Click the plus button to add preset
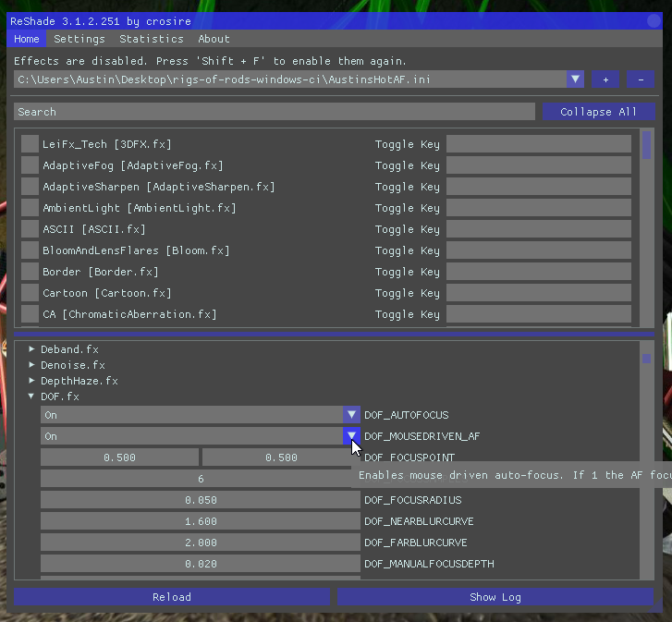Viewport: 672px width, 622px height. click(x=605, y=79)
